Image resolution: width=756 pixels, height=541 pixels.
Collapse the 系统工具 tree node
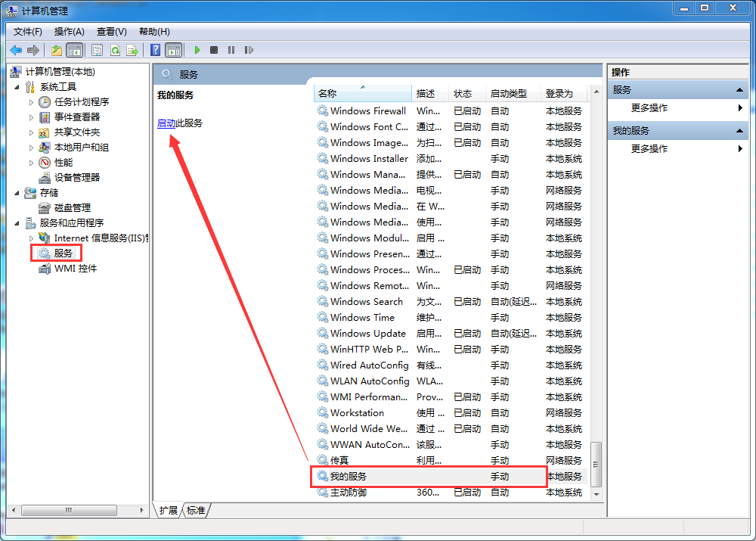pyautogui.click(x=17, y=87)
